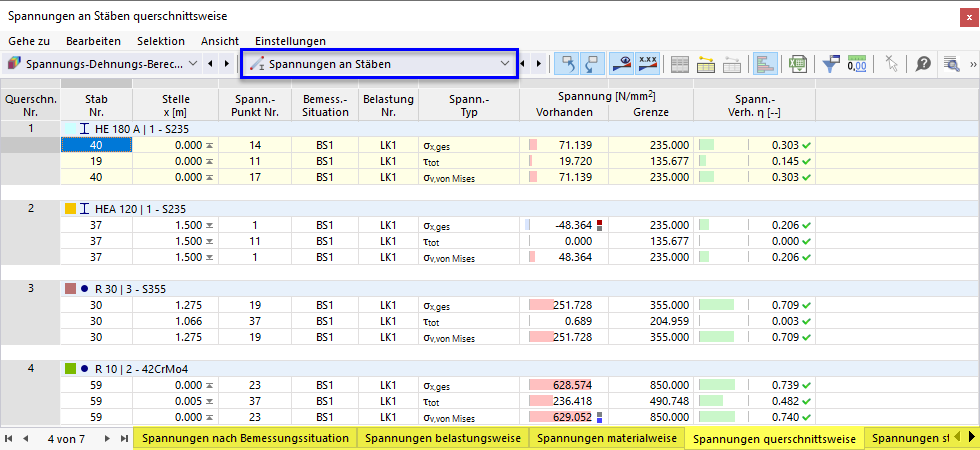Click the Stab Nr. column header
980x450 pixels.
tap(96, 106)
